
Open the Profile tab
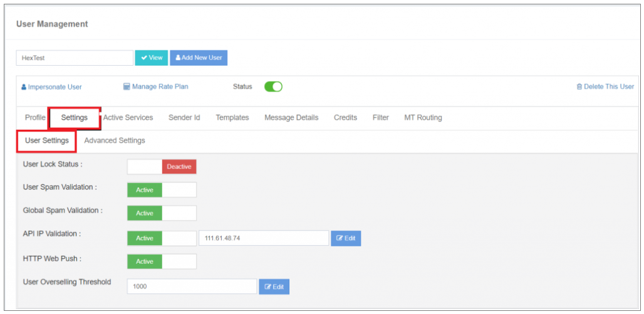(x=35, y=117)
